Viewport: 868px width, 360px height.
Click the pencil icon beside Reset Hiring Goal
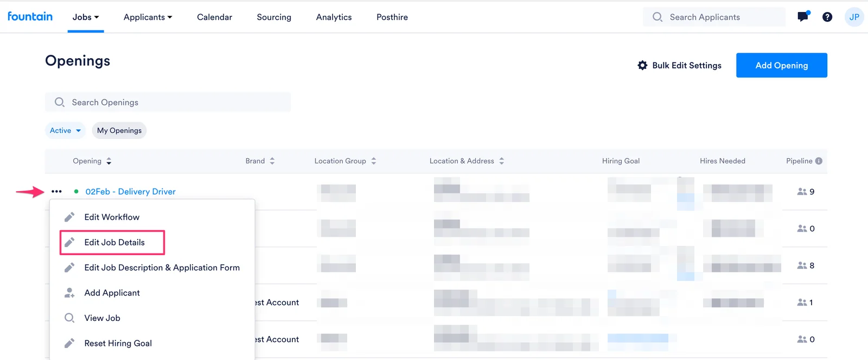pos(69,343)
